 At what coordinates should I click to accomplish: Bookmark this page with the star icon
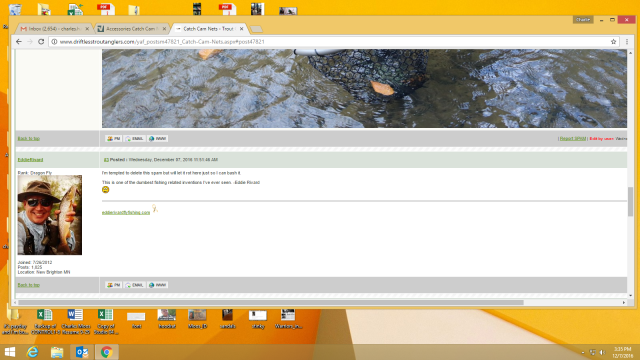[613, 42]
